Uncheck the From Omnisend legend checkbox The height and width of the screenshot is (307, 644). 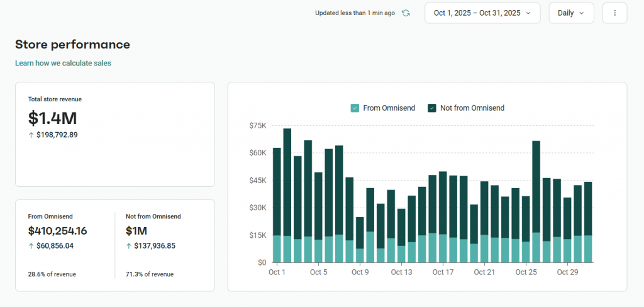(x=355, y=108)
